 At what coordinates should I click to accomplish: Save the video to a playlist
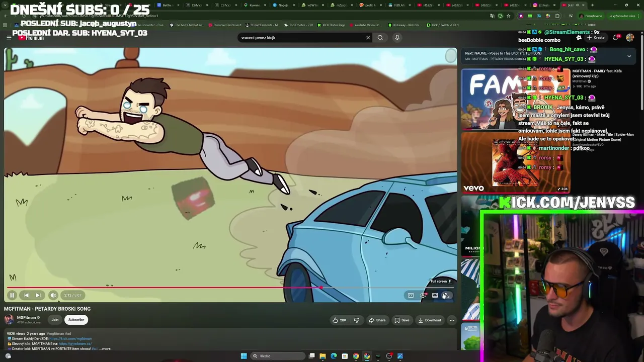[x=402, y=320]
